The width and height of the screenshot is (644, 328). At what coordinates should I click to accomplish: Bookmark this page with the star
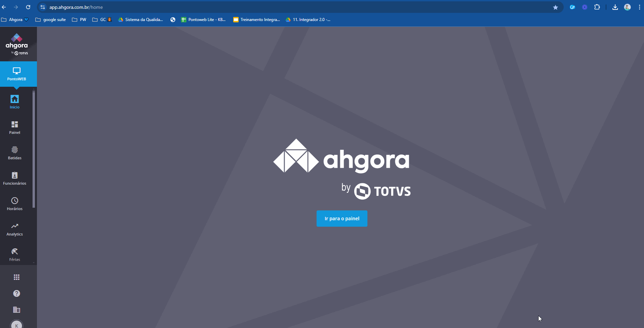556,7
